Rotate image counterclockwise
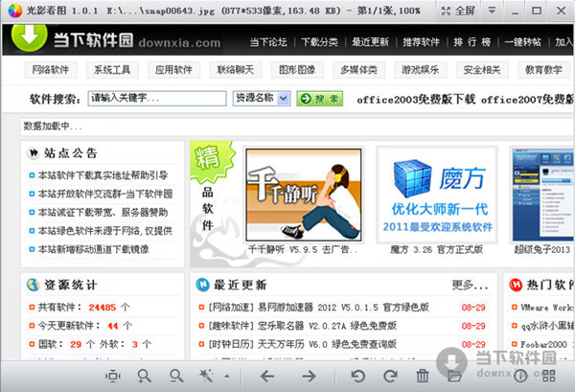575x392 pixels. point(357,376)
